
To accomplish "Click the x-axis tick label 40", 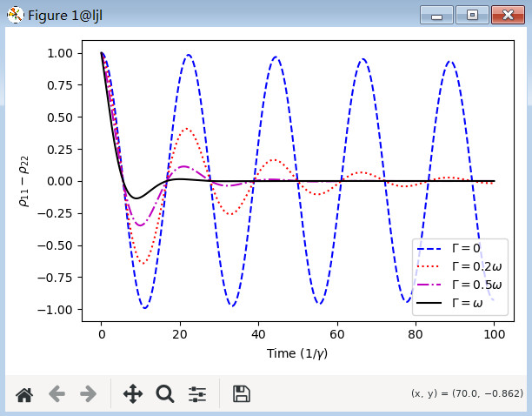I will [258, 334].
